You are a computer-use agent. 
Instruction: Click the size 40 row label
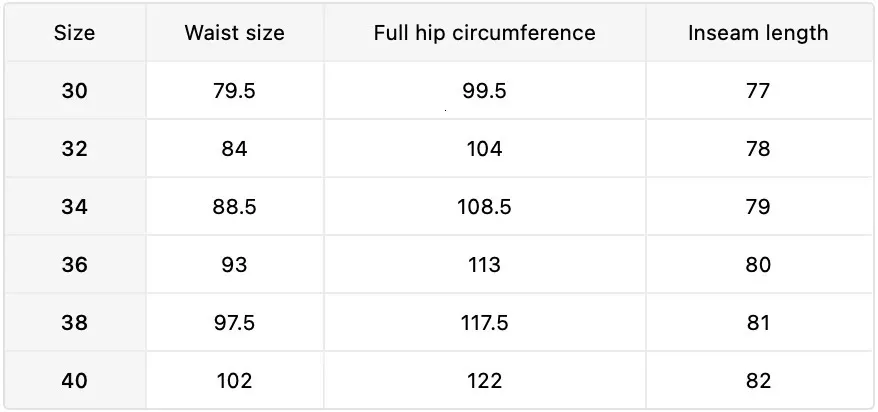pyautogui.click(x=74, y=381)
